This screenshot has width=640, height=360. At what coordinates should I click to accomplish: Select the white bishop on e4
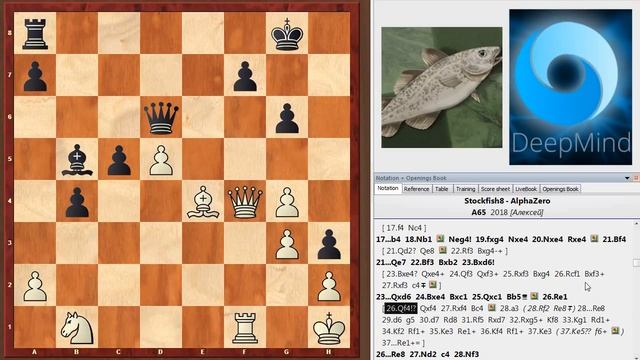pyautogui.click(x=203, y=202)
